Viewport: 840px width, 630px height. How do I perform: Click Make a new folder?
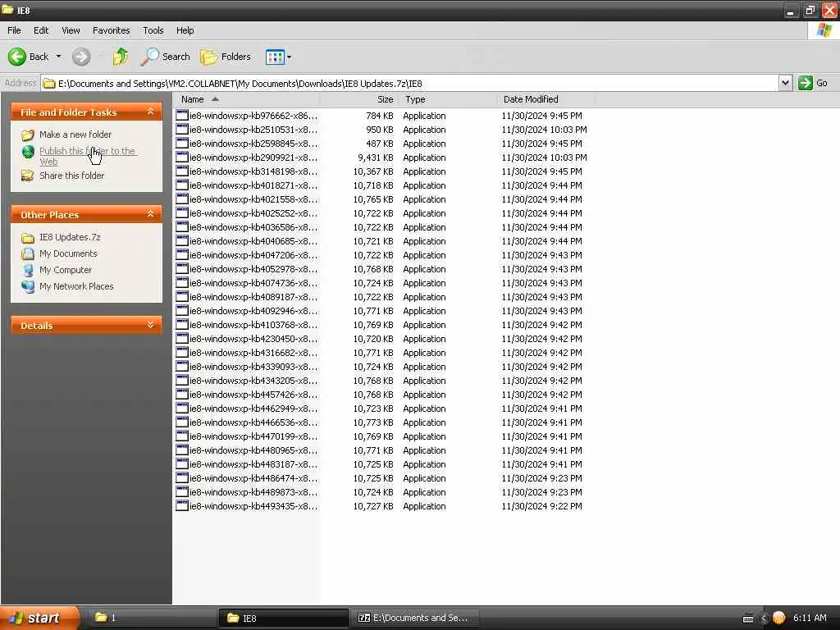coord(75,135)
